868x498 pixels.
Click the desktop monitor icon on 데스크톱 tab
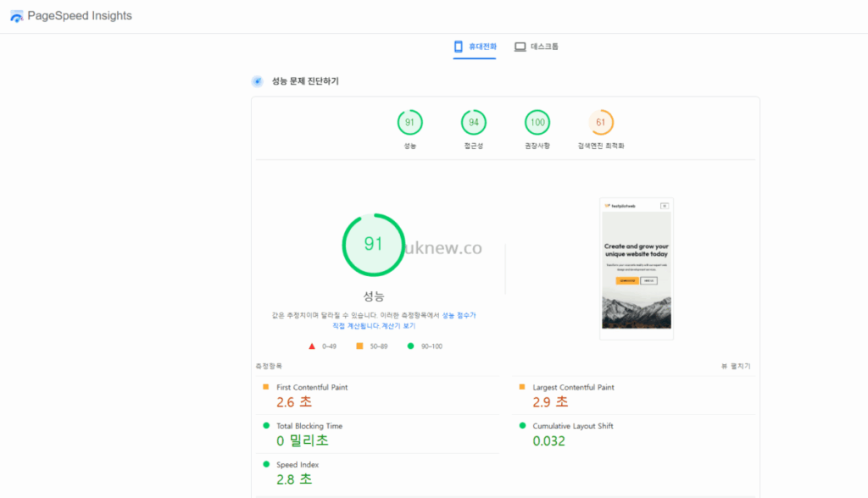[x=519, y=47]
